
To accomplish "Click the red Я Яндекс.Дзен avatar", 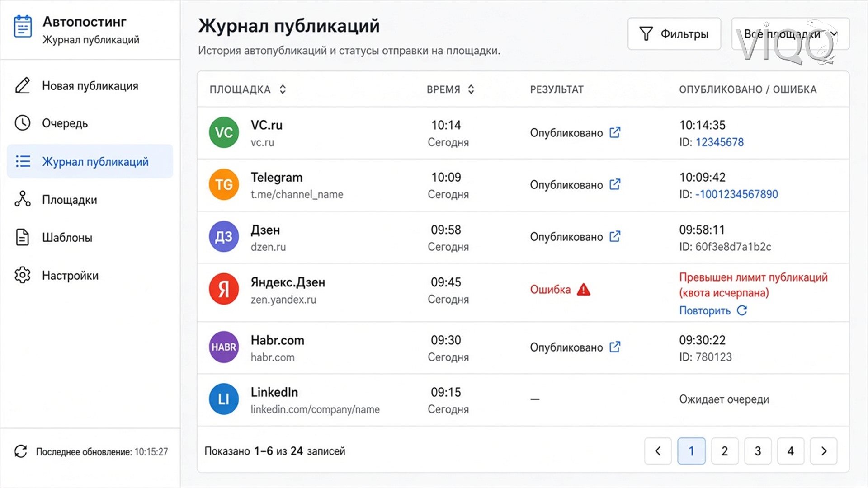I will [224, 289].
